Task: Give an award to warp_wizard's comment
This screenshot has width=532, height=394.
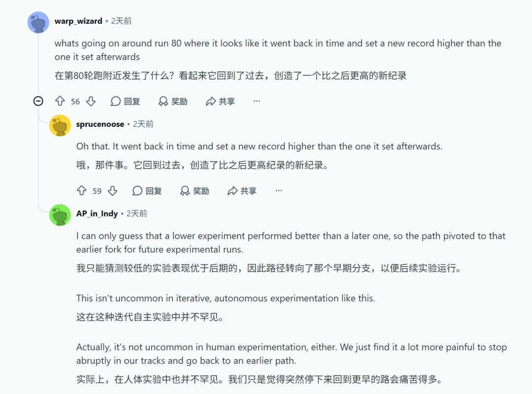Action: [x=173, y=101]
